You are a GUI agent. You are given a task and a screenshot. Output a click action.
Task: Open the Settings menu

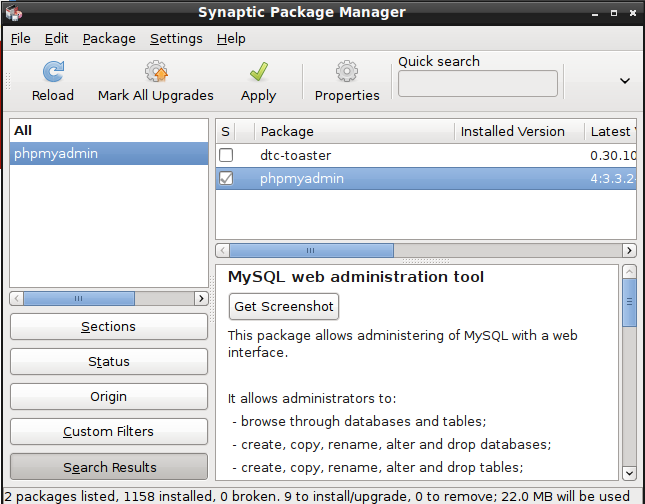(x=176, y=39)
